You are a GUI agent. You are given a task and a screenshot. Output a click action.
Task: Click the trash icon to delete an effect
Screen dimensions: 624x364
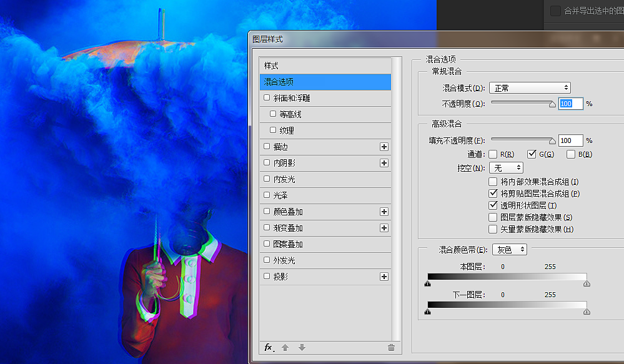(x=391, y=348)
